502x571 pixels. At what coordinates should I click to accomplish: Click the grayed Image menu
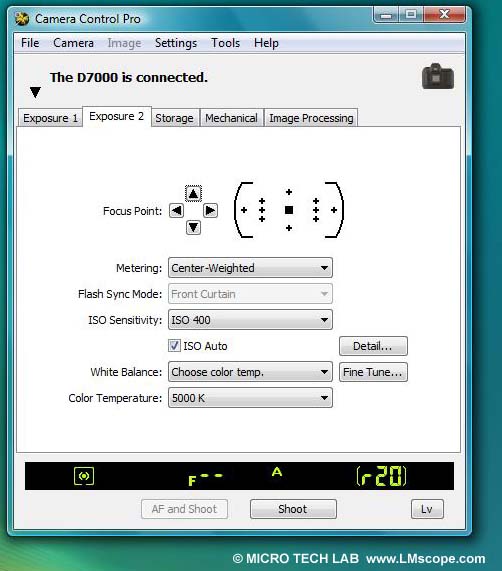(124, 43)
